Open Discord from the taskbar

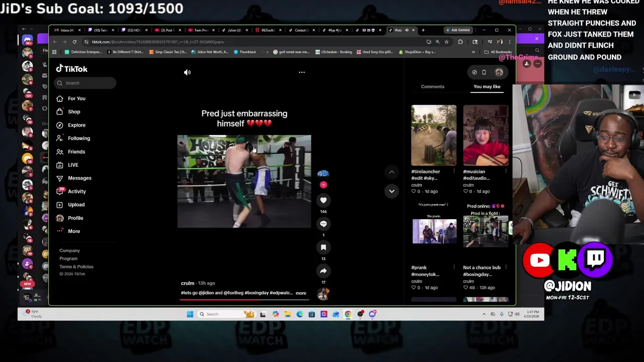[x=372, y=314]
